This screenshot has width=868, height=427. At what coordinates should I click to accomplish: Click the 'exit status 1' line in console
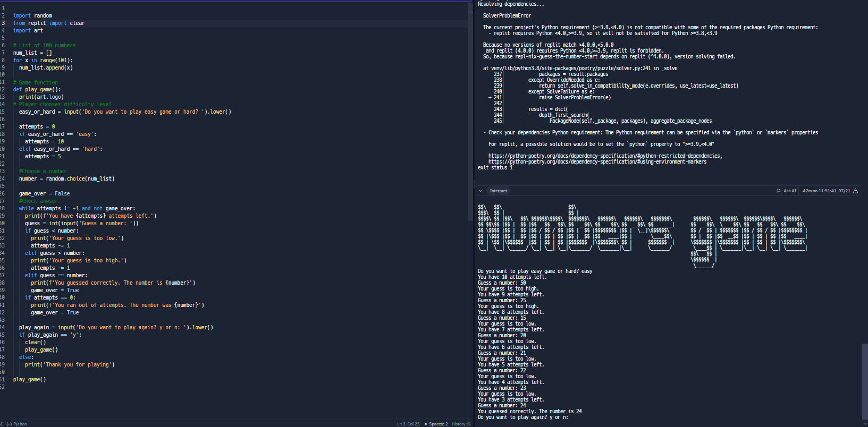coord(495,167)
